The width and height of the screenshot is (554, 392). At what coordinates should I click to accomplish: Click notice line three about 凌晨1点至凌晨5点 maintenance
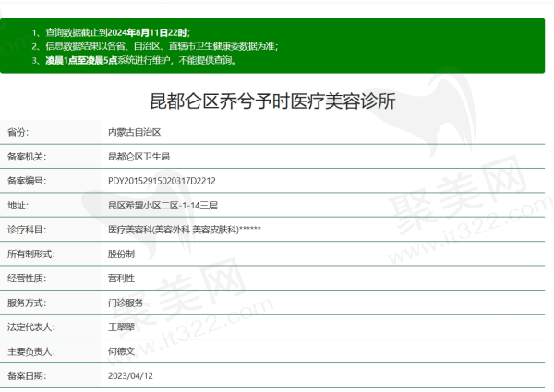134,60
